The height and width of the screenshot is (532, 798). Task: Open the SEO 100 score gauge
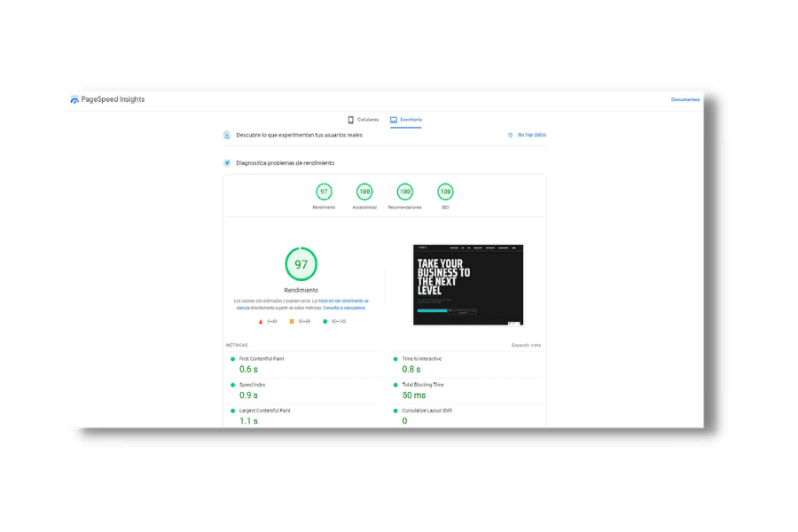click(445, 192)
